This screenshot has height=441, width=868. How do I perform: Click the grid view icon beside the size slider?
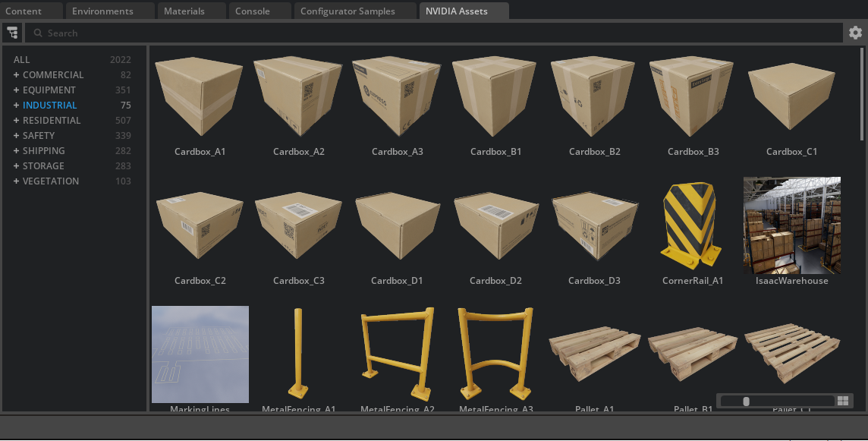tap(842, 401)
